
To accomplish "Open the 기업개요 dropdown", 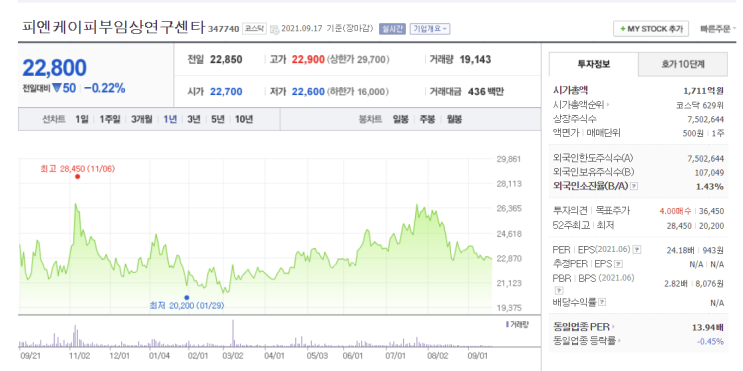I will point(430,29).
